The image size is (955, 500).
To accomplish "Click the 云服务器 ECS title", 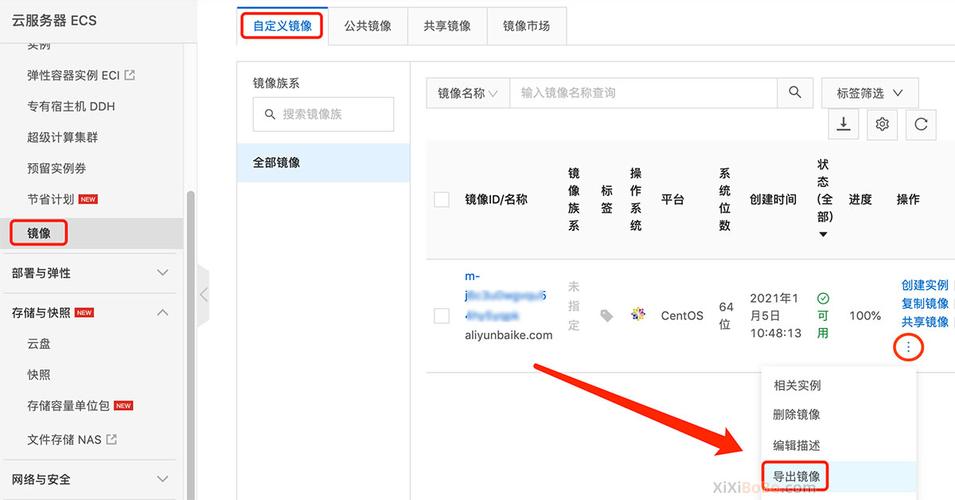I will pos(54,20).
